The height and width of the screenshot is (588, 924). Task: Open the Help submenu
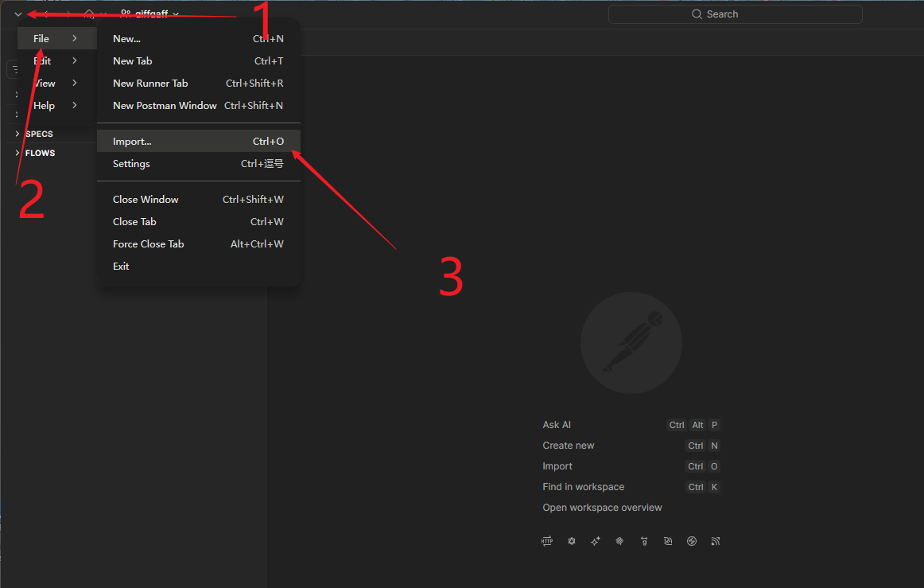coord(57,106)
